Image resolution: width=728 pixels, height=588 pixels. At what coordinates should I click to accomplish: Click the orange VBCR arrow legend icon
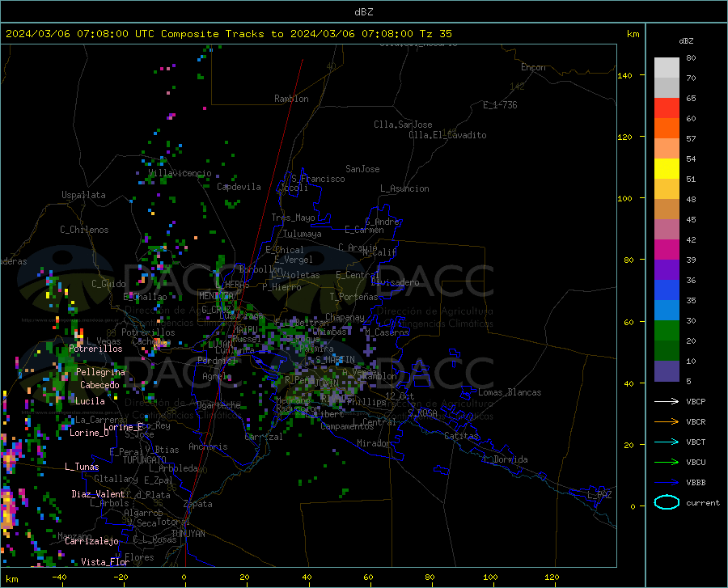tap(667, 421)
